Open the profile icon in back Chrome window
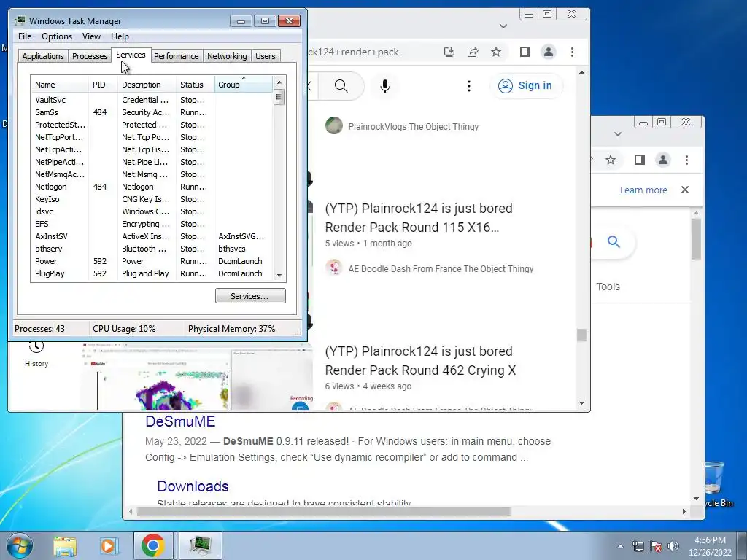Screen dimensions: 747x560 (662, 160)
